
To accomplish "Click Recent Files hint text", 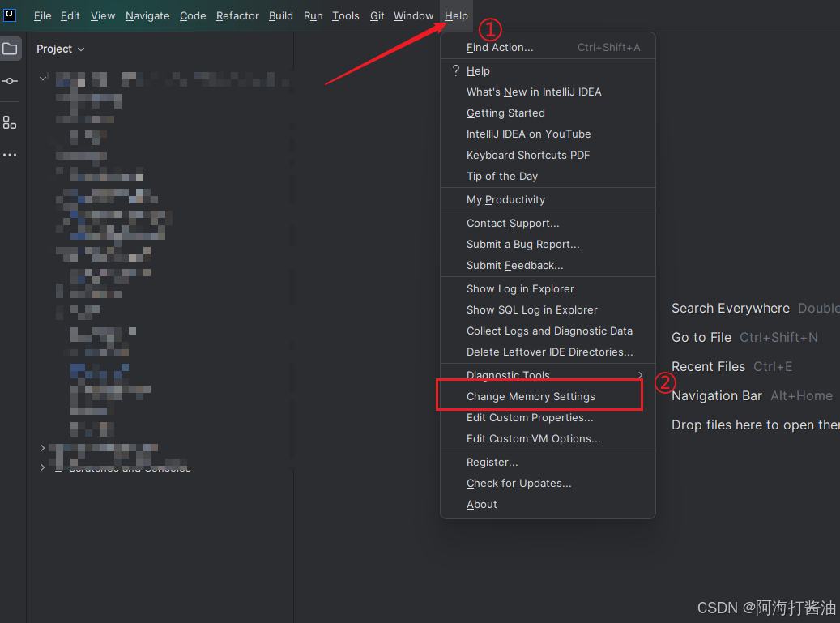I will coord(708,366).
